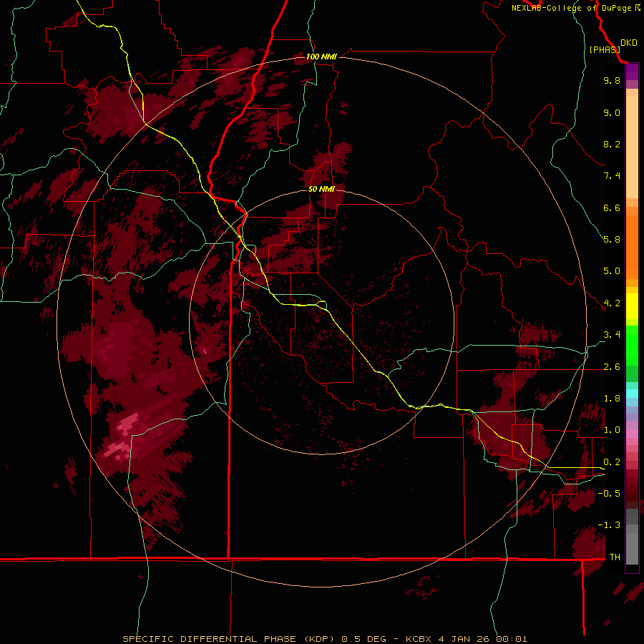Viewport: 644px width, 644px height.
Task: Click the KCBX radar site identifier
Action: (x=419, y=639)
